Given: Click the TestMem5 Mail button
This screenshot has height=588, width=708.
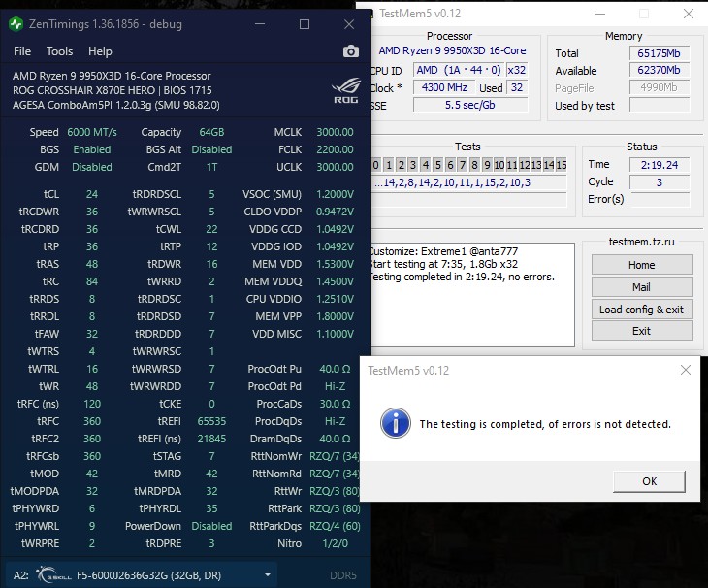Looking at the screenshot, I should (x=642, y=287).
